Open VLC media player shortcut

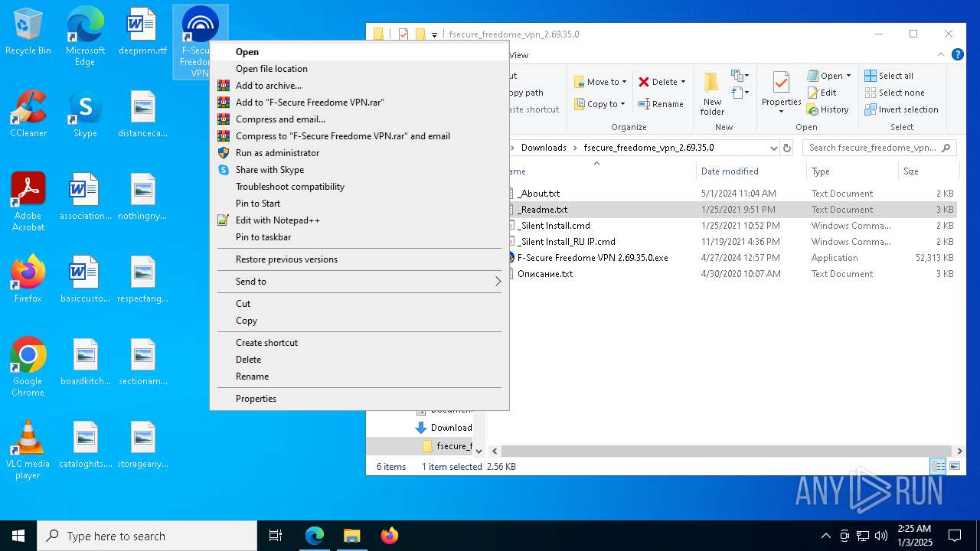[x=28, y=450]
